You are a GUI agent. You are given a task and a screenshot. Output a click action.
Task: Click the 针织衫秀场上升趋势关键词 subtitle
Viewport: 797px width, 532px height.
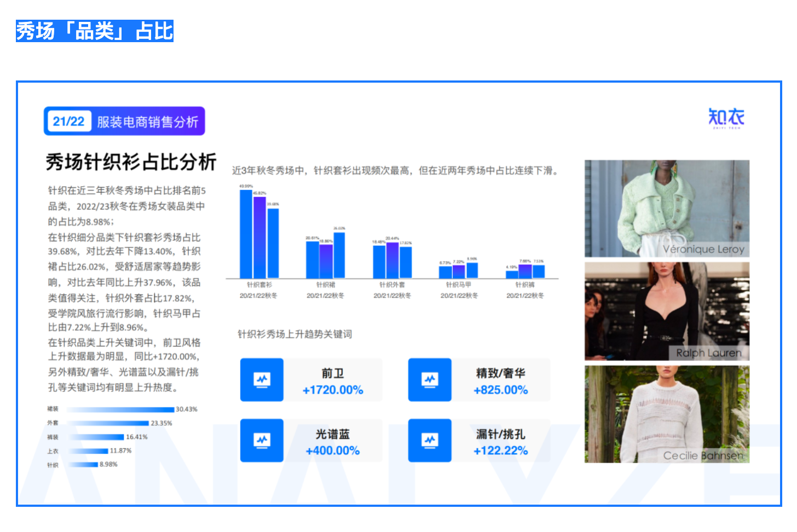[294, 334]
